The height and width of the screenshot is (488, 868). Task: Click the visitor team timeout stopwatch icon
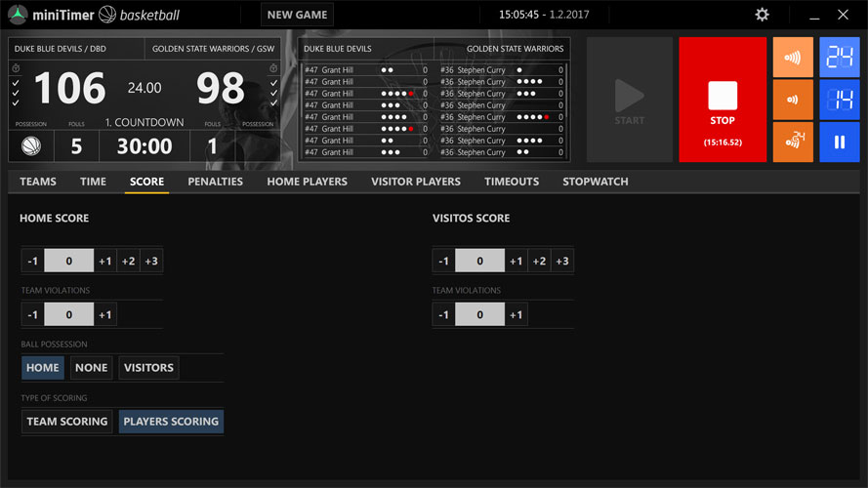273,68
